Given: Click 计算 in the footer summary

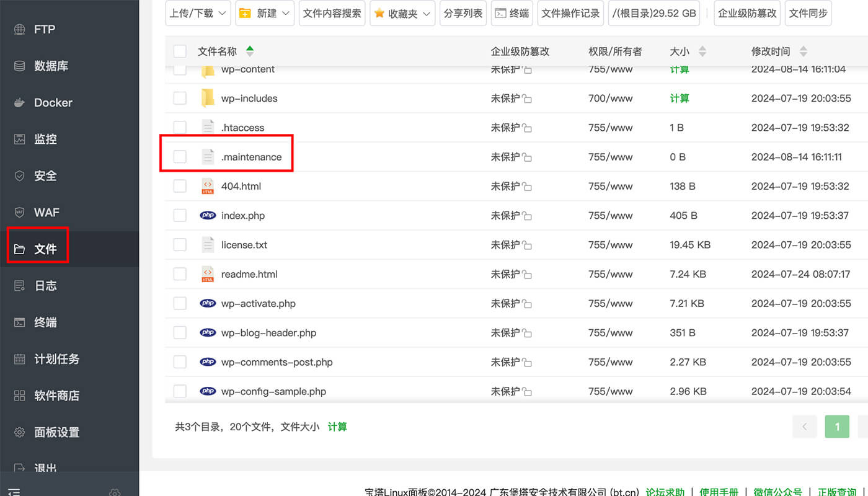Looking at the screenshot, I should tap(337, 427).
